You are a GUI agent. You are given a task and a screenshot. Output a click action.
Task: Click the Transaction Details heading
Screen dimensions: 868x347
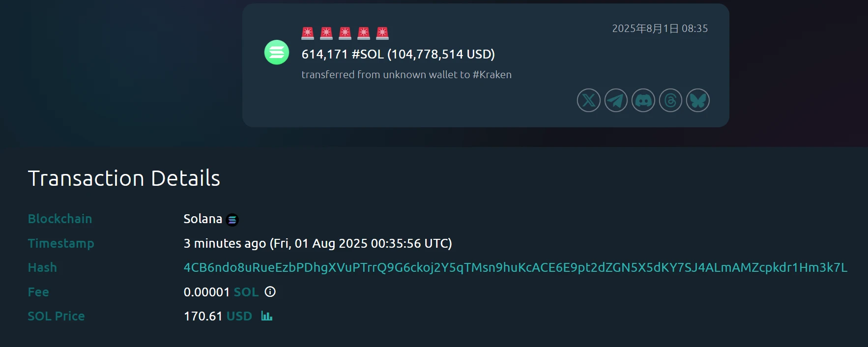pos(124,178)
